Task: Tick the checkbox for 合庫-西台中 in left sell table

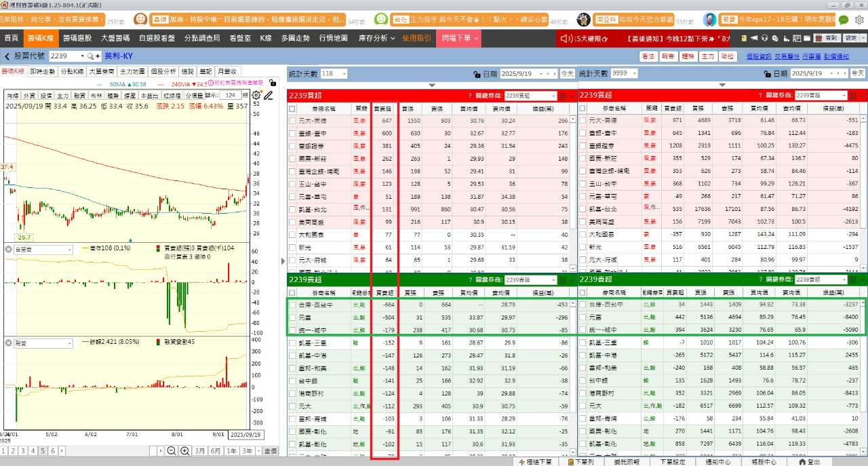Action: coord(292,305)
